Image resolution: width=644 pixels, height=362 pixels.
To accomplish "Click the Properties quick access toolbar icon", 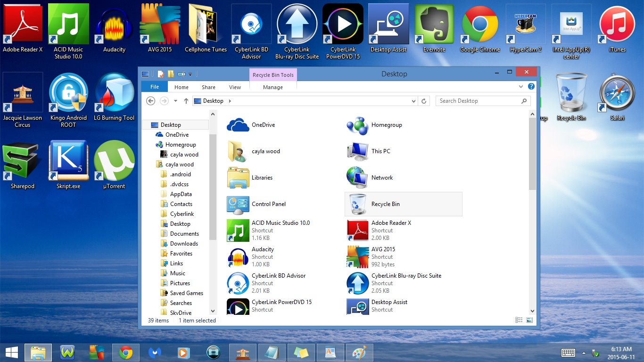I will tap(161, 74).
